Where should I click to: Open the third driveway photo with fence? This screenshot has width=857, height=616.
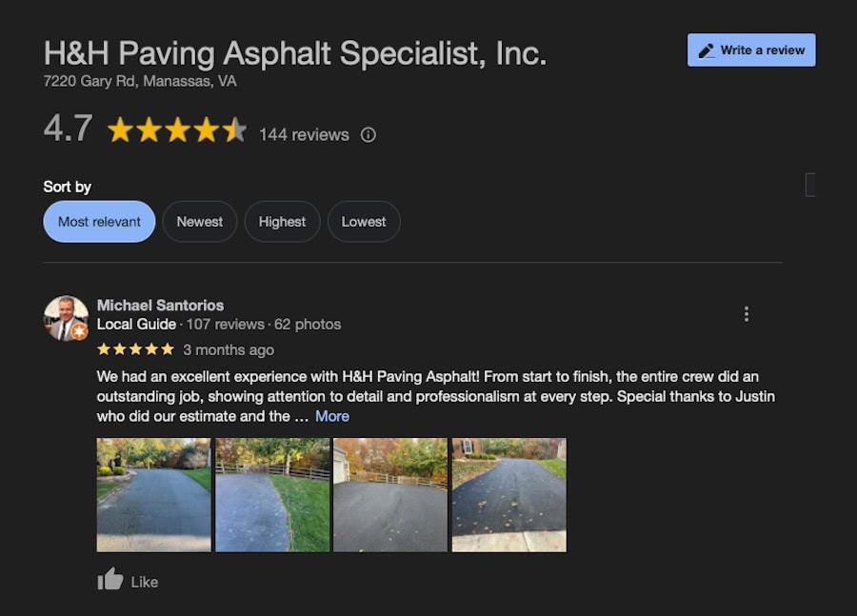pos(390,495)
